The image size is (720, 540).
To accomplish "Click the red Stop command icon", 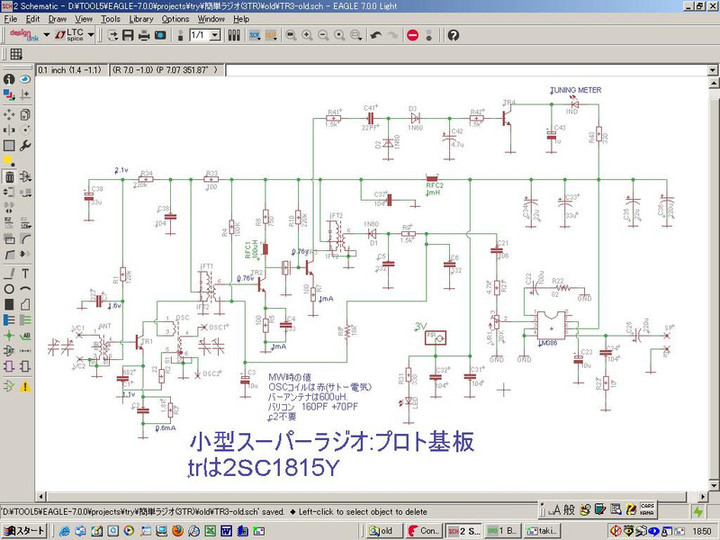I will [x=412, y=35].
